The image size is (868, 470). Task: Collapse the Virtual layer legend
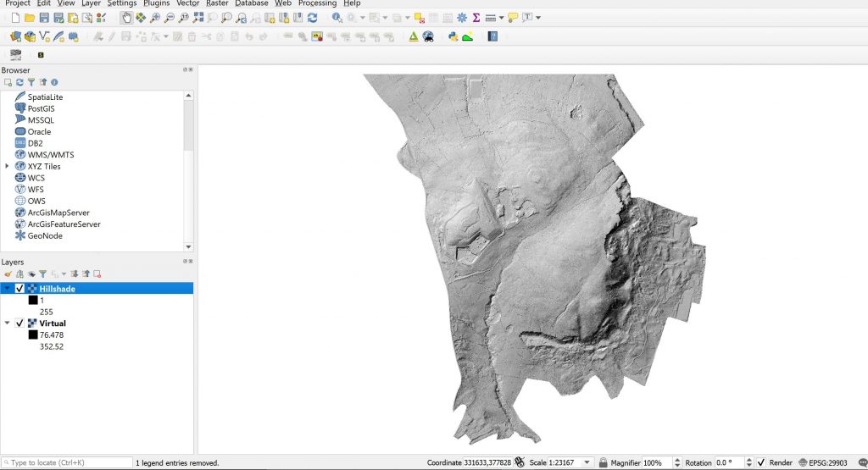pyautogui.click(x=7, y=323)
